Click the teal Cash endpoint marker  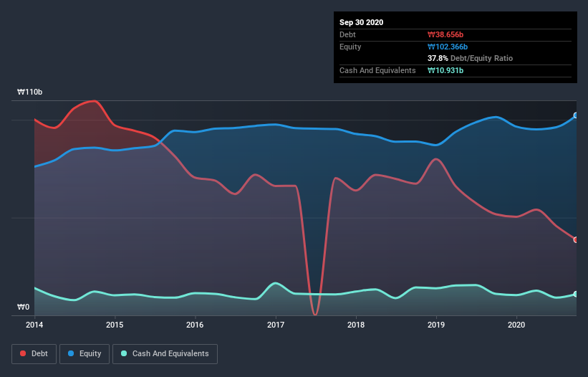point(576,294)
